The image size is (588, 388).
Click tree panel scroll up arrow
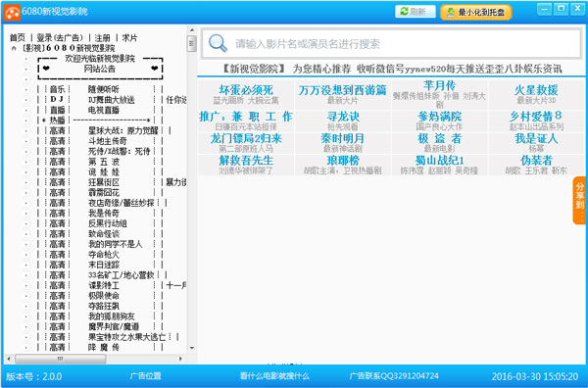[x=192, y=30]
